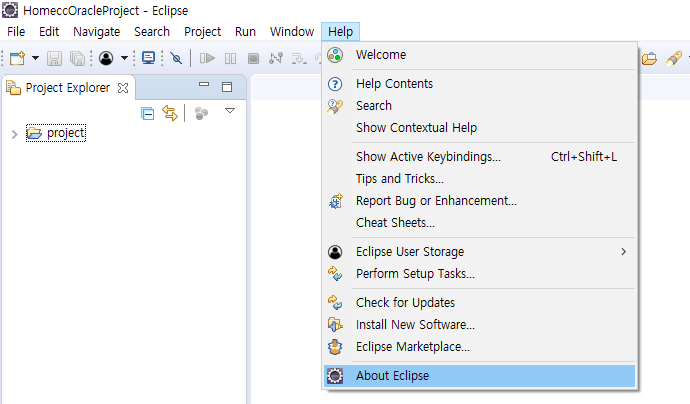Screen dimensions: 690x404
Task: Open the Window menu
Action: tap(292, 32)
